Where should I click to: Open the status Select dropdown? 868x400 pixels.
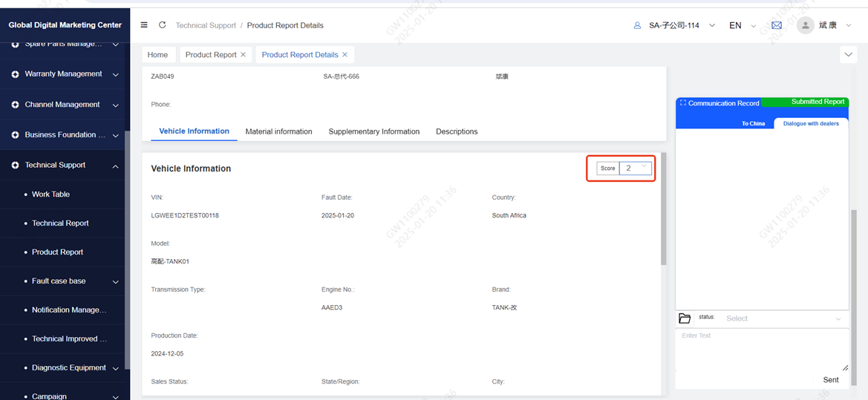tap(783, 318)
